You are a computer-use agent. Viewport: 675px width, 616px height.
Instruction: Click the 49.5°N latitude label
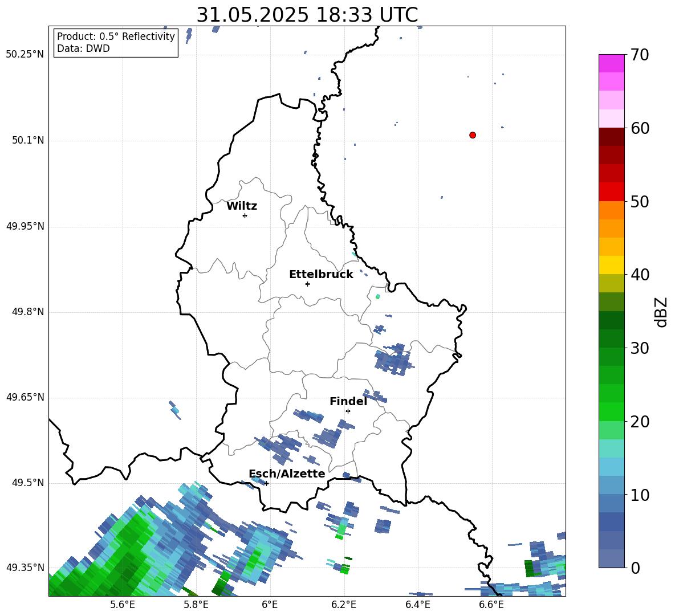click(x=28, y=483)
